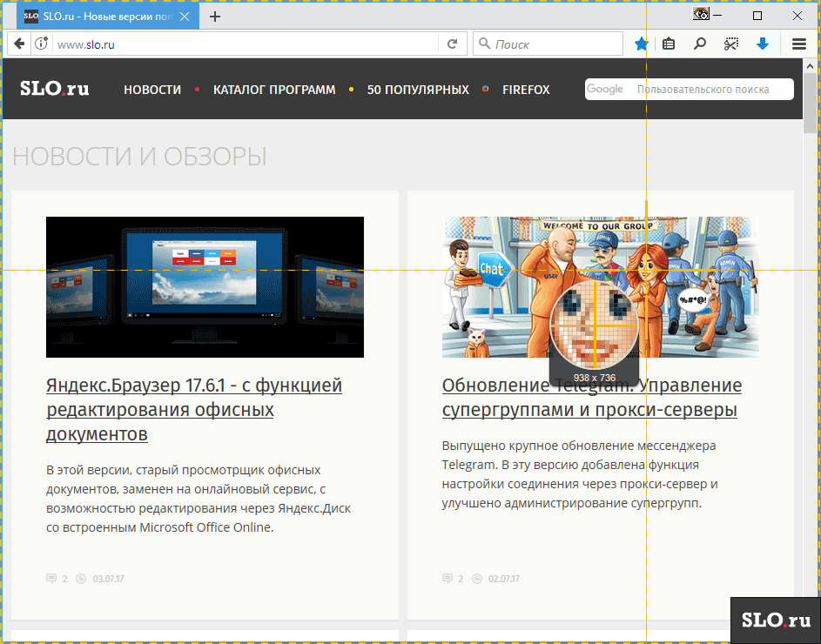Focus the address bar showing www.slo.ru

click(246, 44)
